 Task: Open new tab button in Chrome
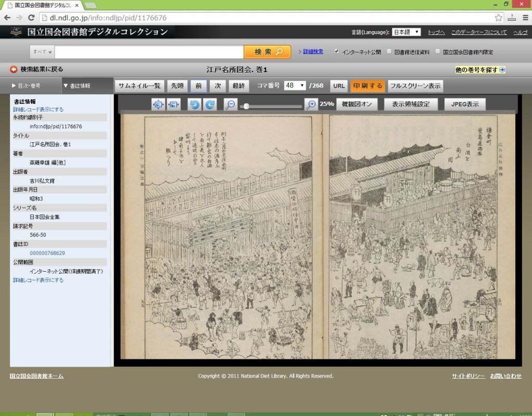coord(90,5)
